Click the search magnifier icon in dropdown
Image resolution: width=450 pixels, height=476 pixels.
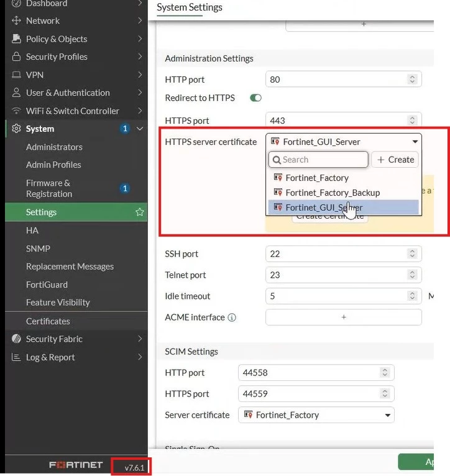277,160
